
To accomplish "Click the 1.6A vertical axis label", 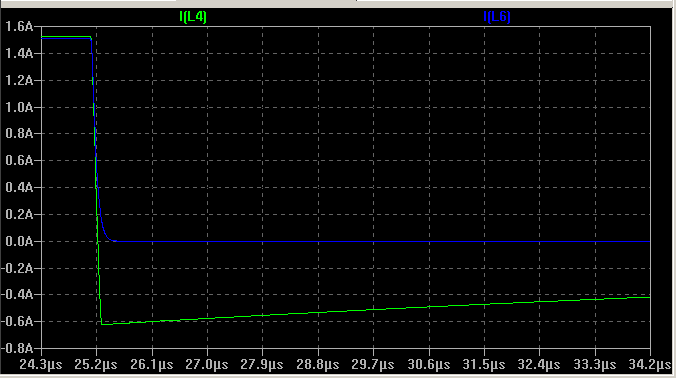I will [x=19, y=27].
